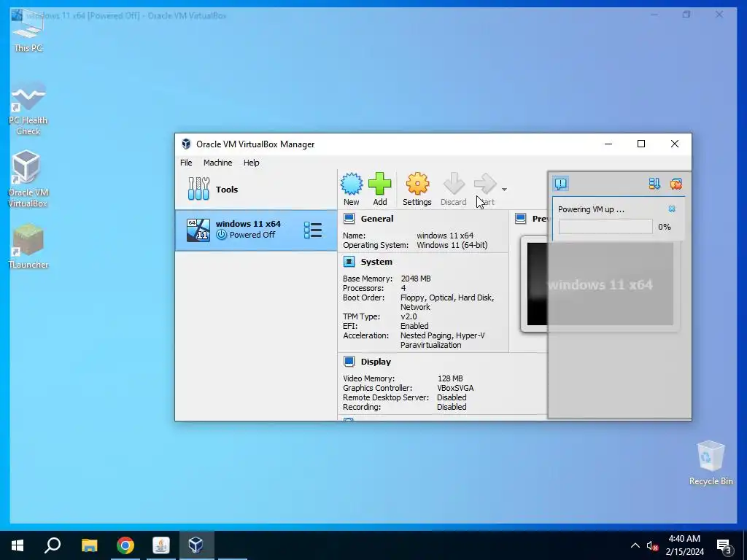Open the windows 11 x64 machine menu icon
The image size is (747, 560).
(313, 230)
